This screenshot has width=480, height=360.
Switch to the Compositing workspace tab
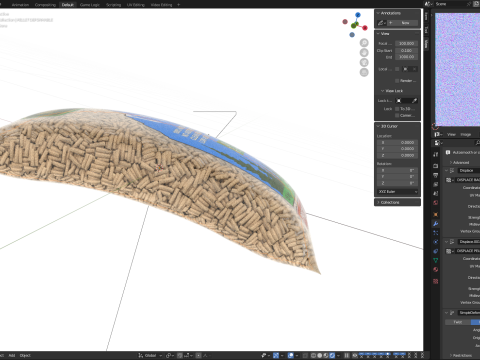click(x=45, y=5)
